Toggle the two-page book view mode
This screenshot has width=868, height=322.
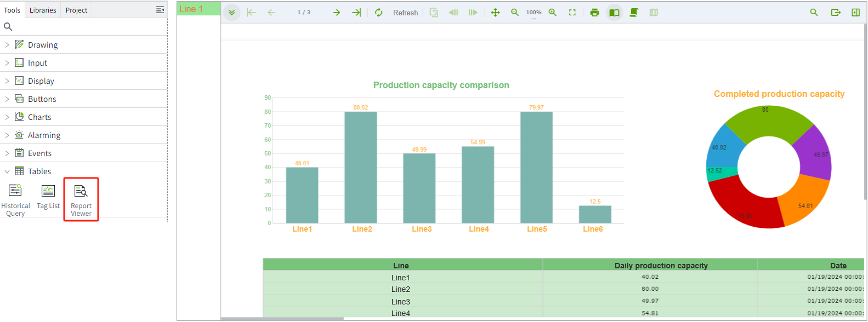(x=614, y=13)
